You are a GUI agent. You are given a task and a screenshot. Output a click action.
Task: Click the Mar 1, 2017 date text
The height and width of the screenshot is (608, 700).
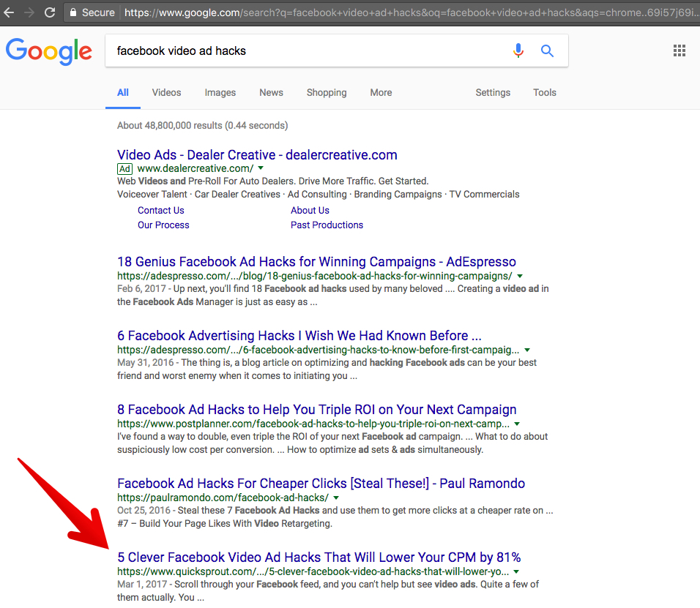point(142,585)
